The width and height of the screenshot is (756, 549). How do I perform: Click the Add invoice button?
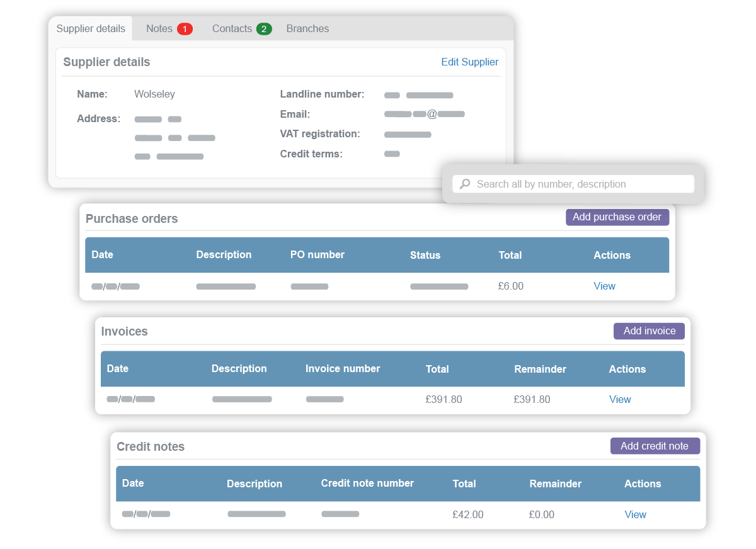click(x=648, y=331)
